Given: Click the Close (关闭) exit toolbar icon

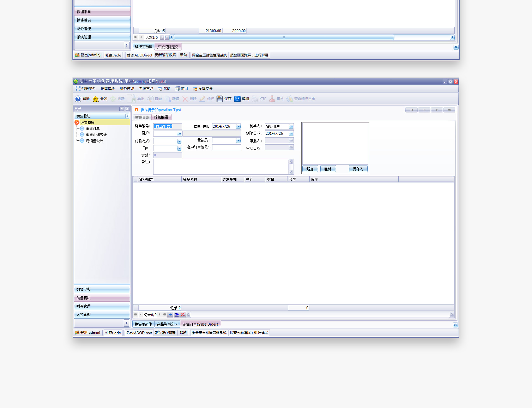Looking at the screenshot, I should (96, 99).
